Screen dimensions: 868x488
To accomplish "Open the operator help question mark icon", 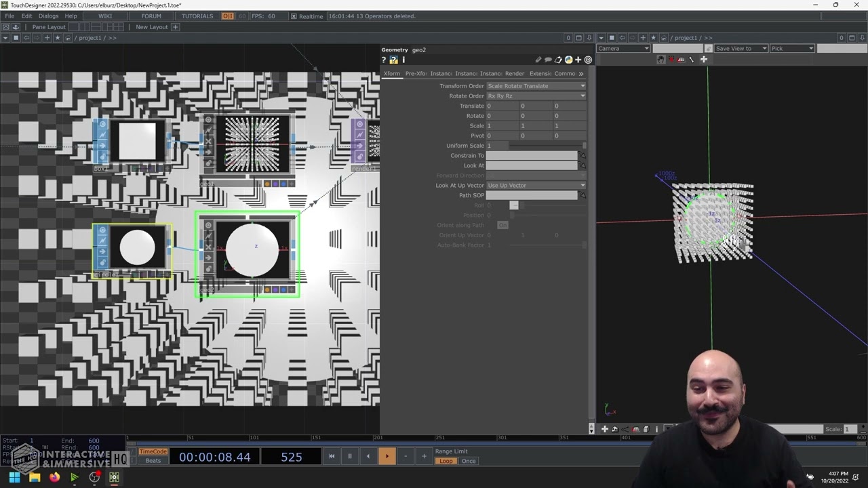I will click(x=384, y=60).
